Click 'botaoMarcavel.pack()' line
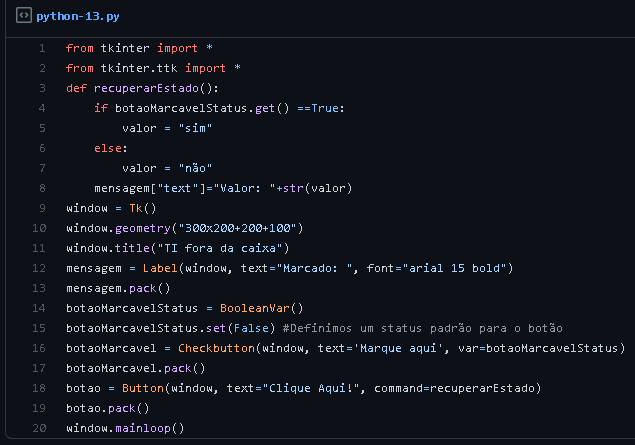The image size is (635, 445). tap(136, 368)
